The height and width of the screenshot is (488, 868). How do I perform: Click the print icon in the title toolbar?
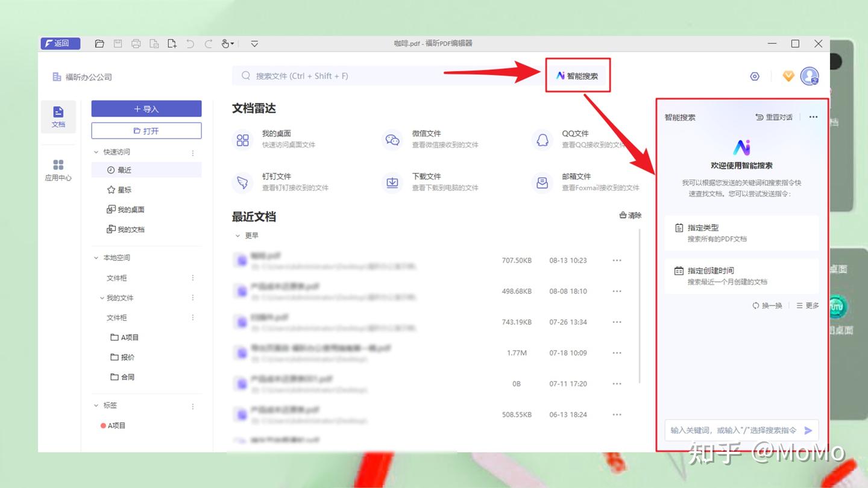(136, 43)
